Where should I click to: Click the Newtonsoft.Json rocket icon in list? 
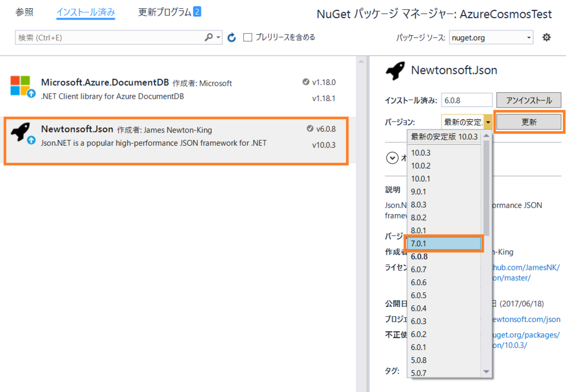(20, 132)
